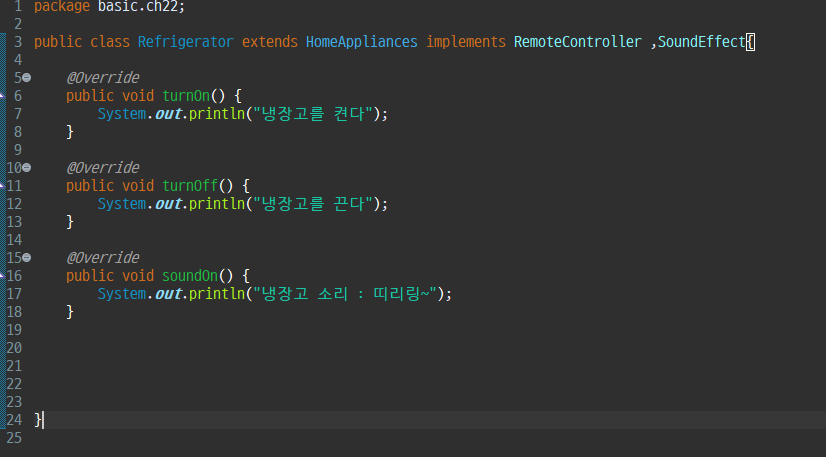Click the @Override annotation above turnOff
This screenshot has width=826, height=457.
[x=103, y=168]
